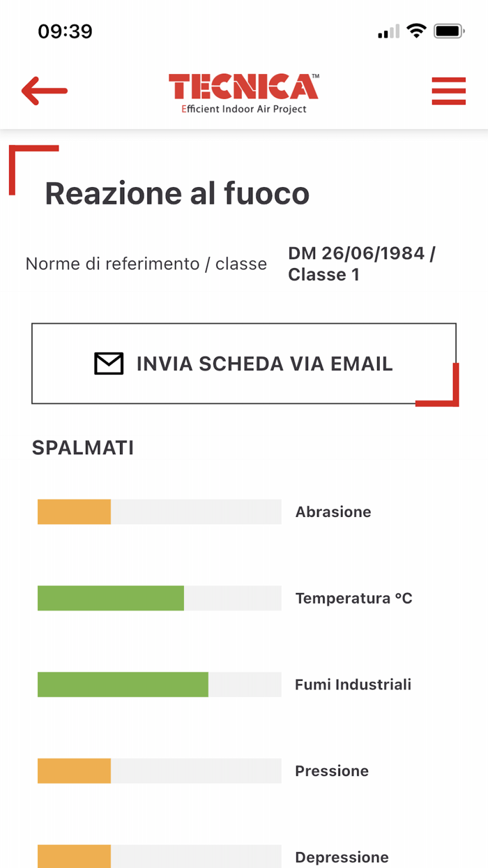
Task: Select the Fumi Industriali rating bar
Action: coord(160,684)
